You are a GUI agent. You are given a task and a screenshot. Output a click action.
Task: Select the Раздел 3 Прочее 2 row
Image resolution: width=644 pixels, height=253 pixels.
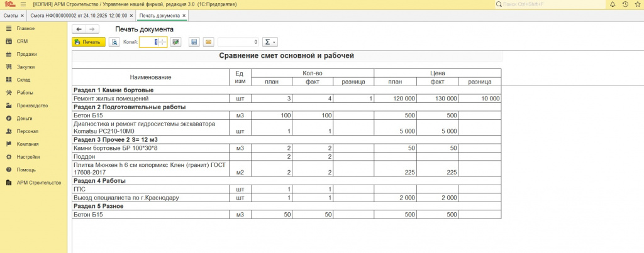point(287,140)
